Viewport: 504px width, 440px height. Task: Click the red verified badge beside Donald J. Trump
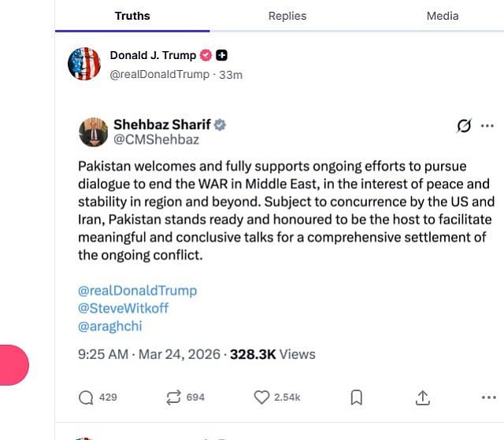coord(206,55)
